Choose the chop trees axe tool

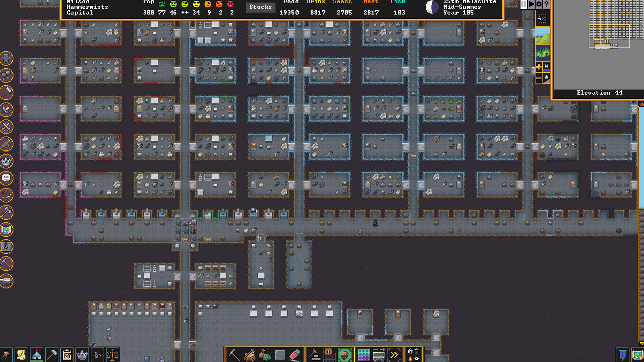(x=249, y=355)
